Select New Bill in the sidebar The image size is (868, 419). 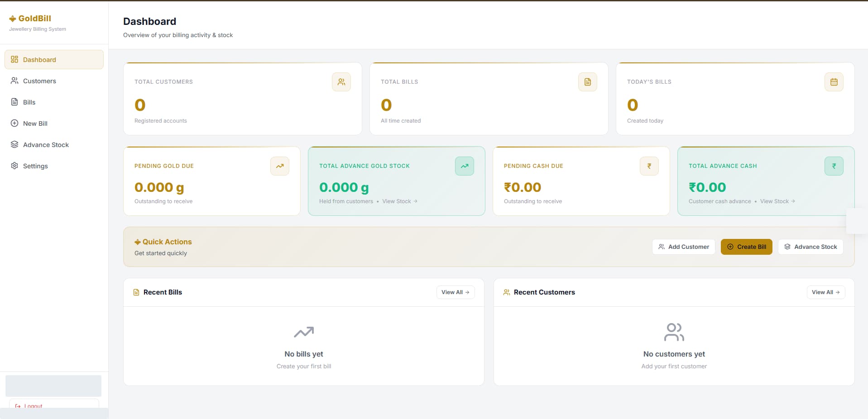point(54,124)
